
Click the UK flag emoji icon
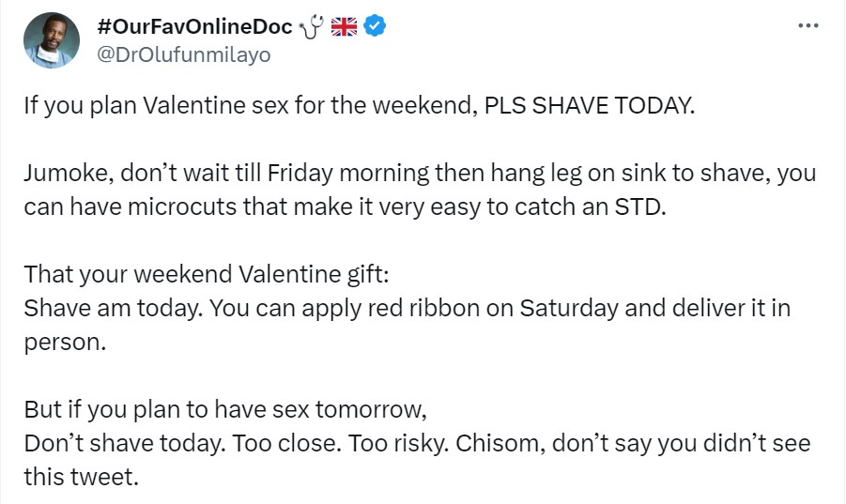(345, 27)
